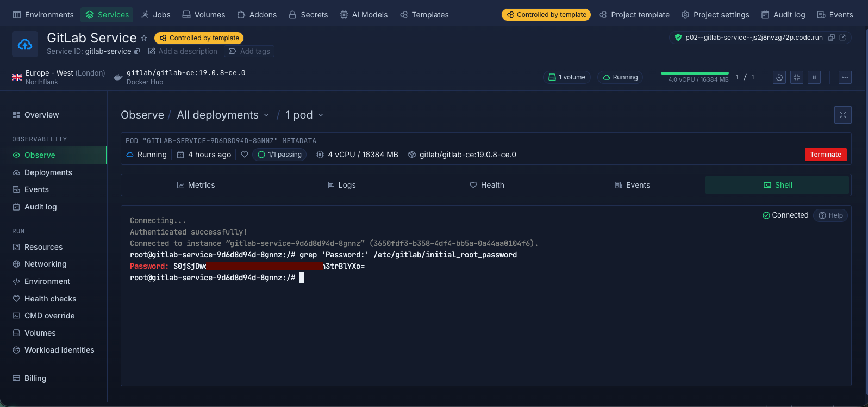This screenshot has width=868, height=407.
Task: Click the UK flag region icon
Action: tap(17, 77)
